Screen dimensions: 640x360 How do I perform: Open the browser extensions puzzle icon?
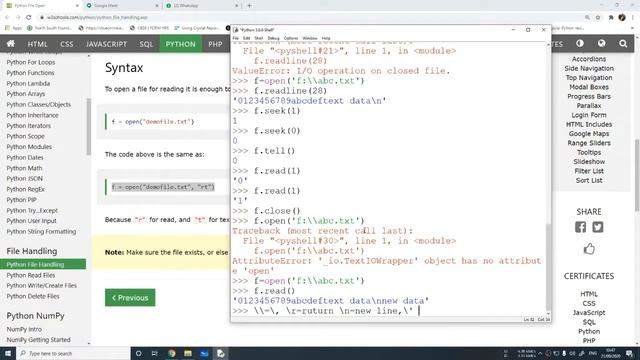pos(611,18)
